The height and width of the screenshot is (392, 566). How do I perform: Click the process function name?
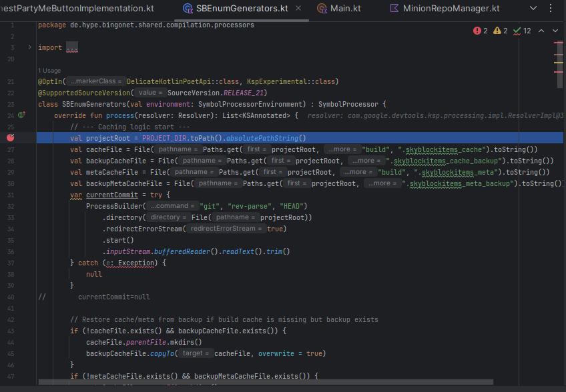[x=120, y=115]
